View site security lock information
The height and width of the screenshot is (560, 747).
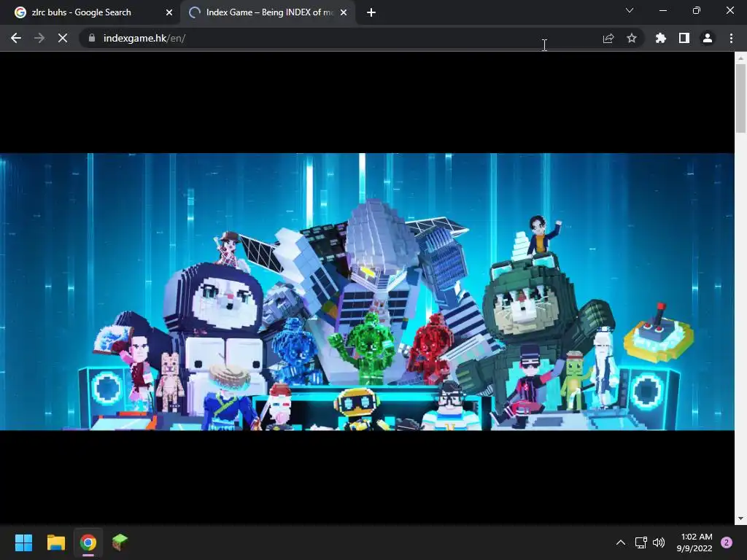coord(91,38)
